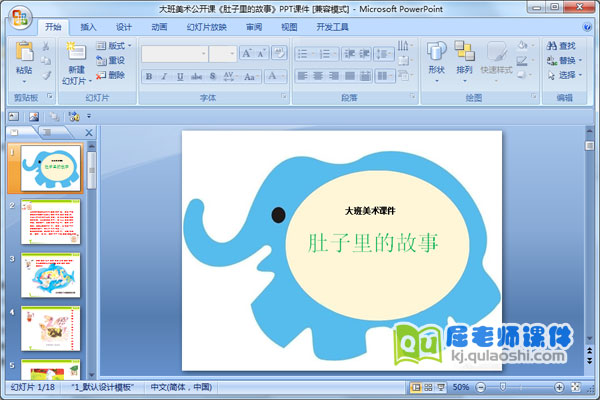This screenshot has width=600, height=400.
Task: Start Slide Show view from status bar
Action: tap(441, 387)
